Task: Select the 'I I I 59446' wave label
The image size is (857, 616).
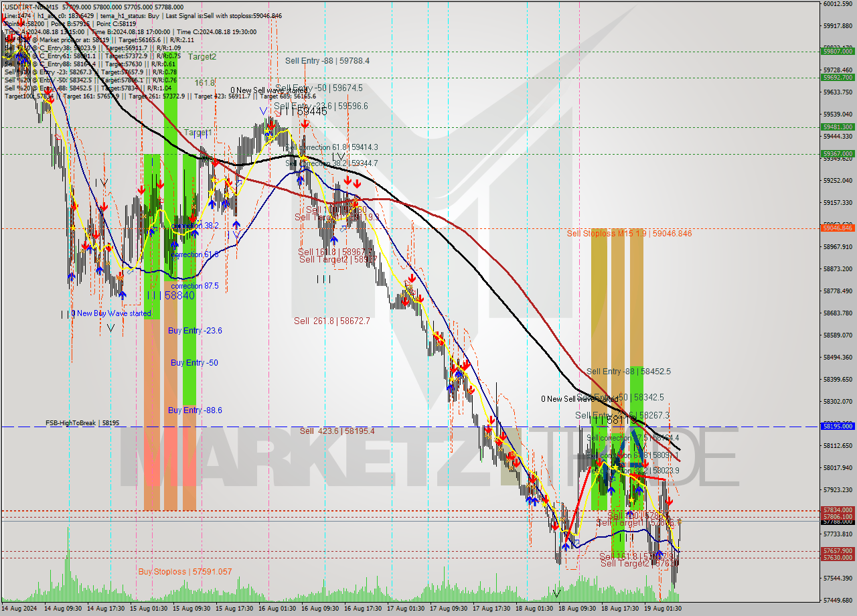Action: (x=303, y=111)
